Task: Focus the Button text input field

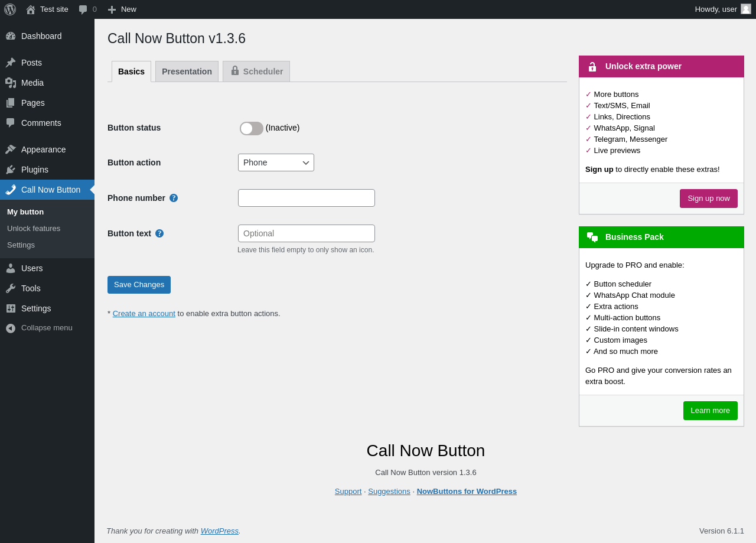Action: (307, 233)
